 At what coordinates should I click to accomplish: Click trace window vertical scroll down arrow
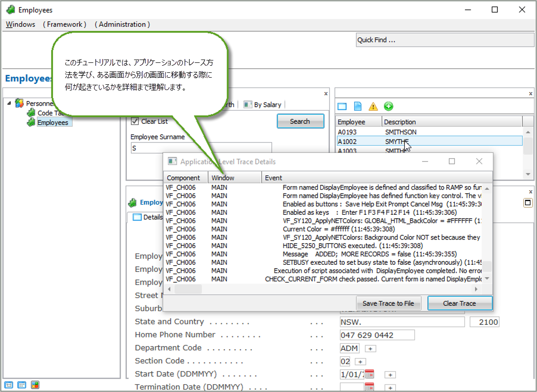[x=487, y=279]
